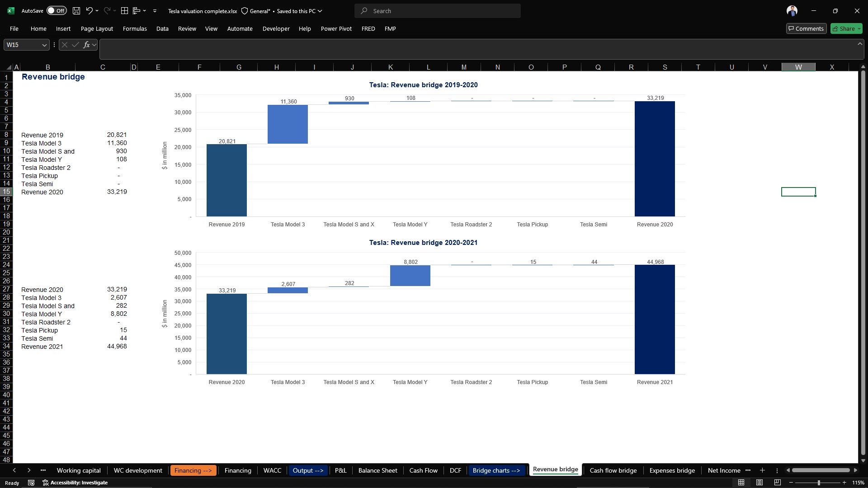Click the zoom slider handle
This screenshot has width=868, height=488.
coord(819,483)
